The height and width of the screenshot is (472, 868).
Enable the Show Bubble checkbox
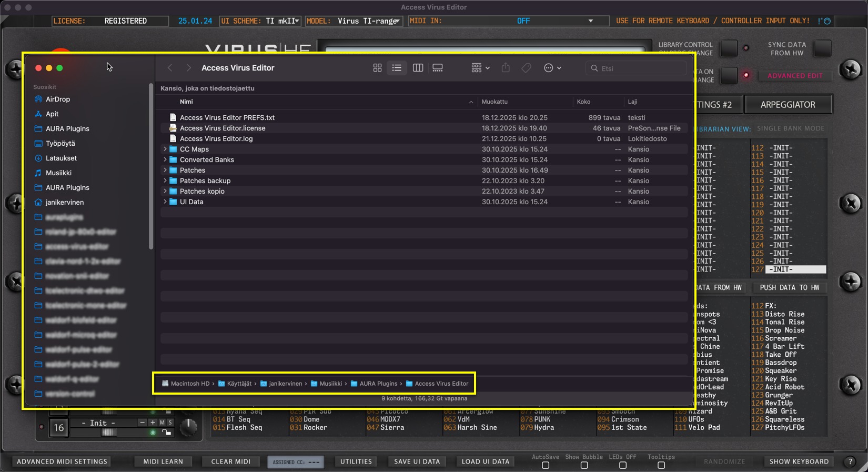click(584, 465)
